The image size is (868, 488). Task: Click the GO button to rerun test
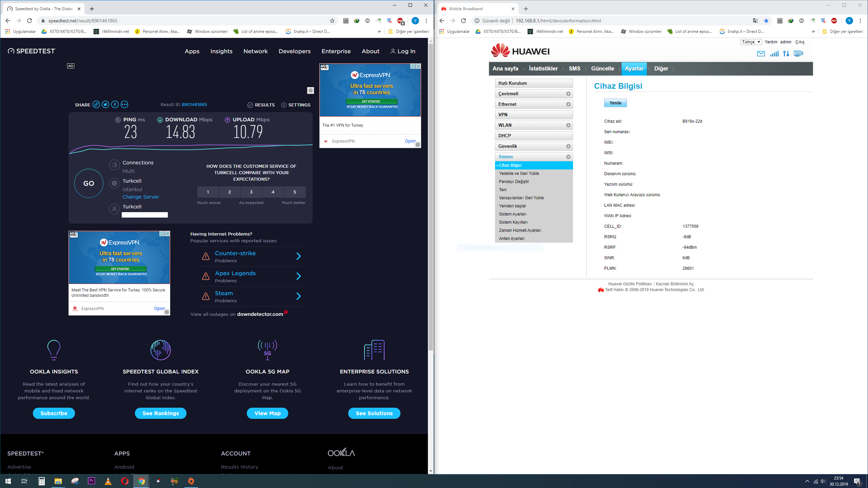point(89,183)
